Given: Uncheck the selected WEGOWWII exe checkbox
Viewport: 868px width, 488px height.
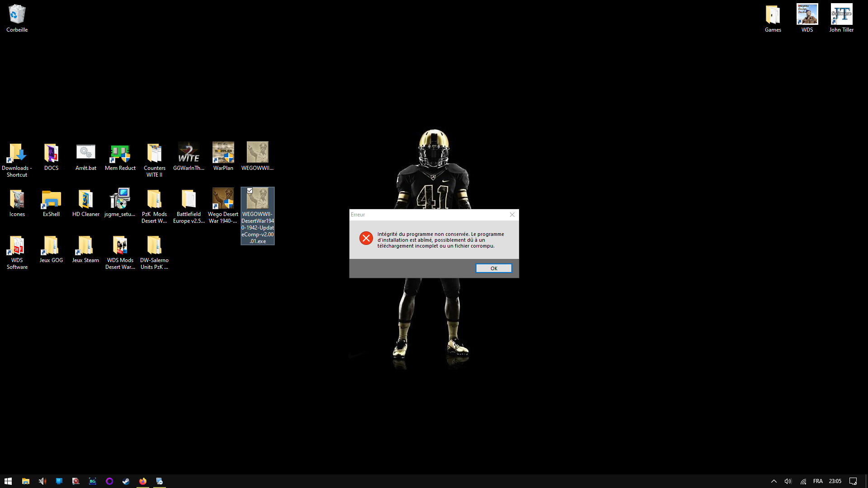Looking at the screenshot, I should 250,191.
